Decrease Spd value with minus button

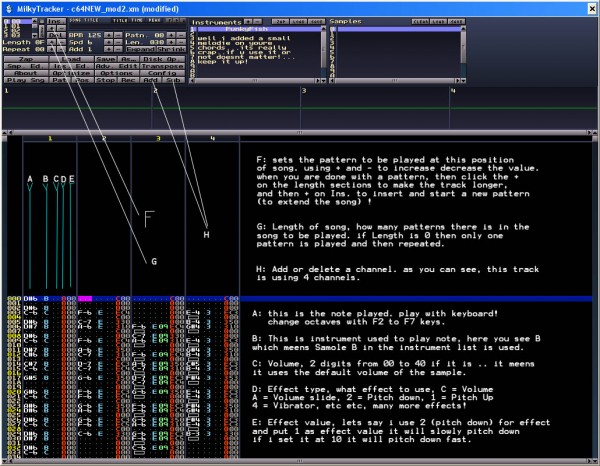click(118, 42)
